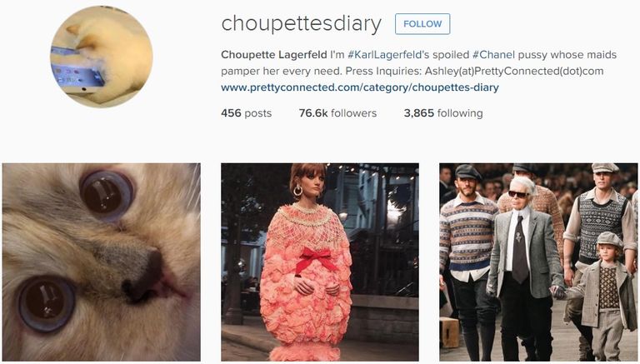Visit the prettyconnected.com choupettes-diary link
Image resolution: width=640 pixels, height=364 pixels.
click(x=360, y=87)
